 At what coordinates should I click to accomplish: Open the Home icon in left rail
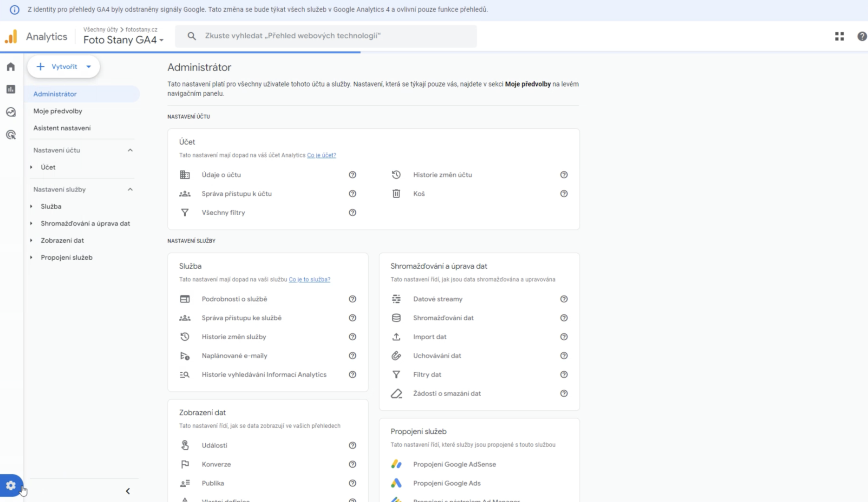pos(11,66)
